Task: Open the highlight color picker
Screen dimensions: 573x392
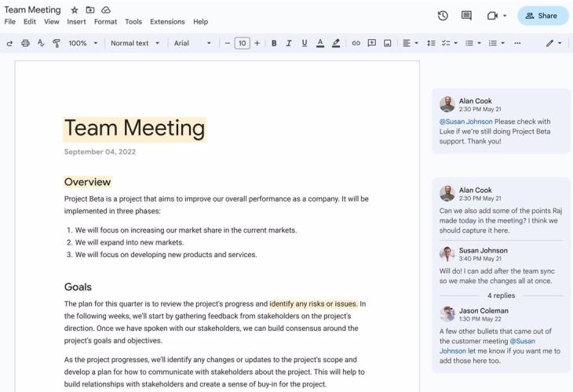Action: coord(336,43)
